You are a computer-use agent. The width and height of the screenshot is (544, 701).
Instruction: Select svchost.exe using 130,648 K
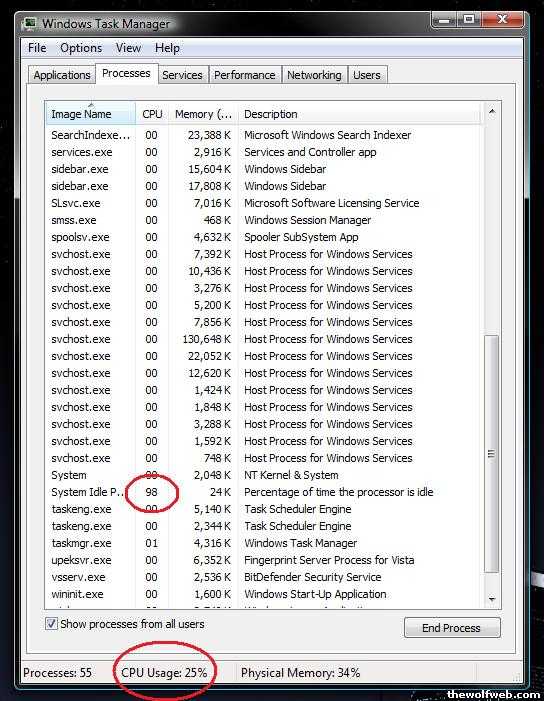coord(264,339)
